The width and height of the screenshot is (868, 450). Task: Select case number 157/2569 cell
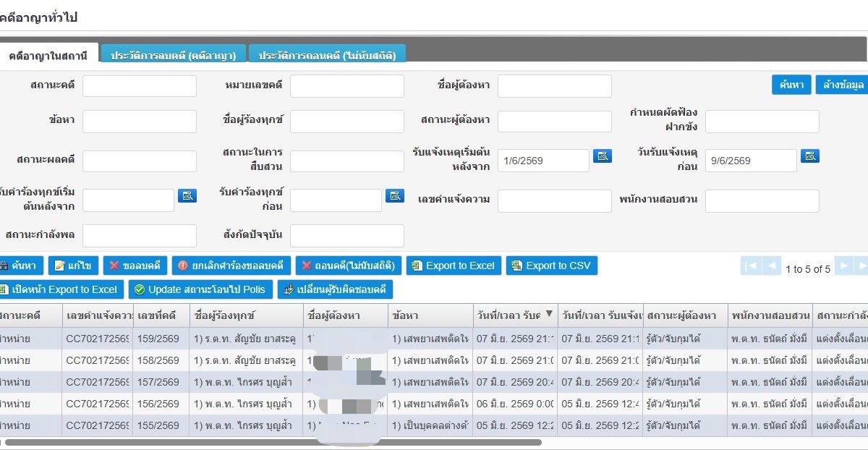tap(161, 381)
